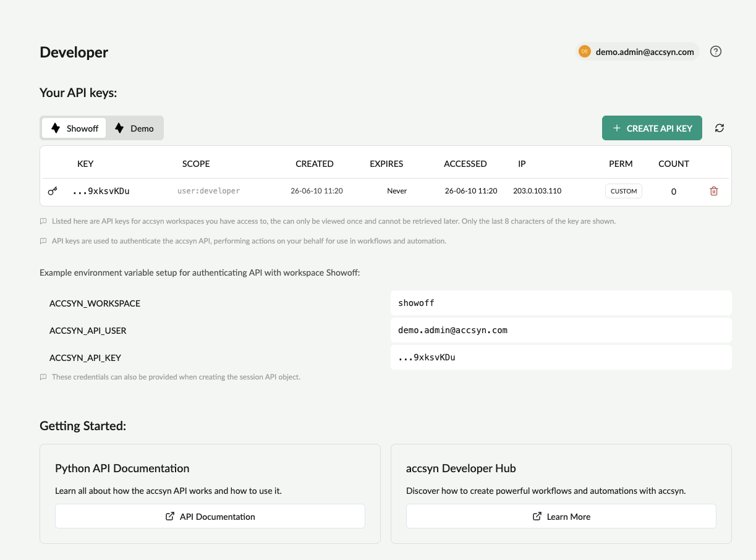Open the help question mark icon
The height and width of the screenshot is (560, 756).
(x=716, y=51)
